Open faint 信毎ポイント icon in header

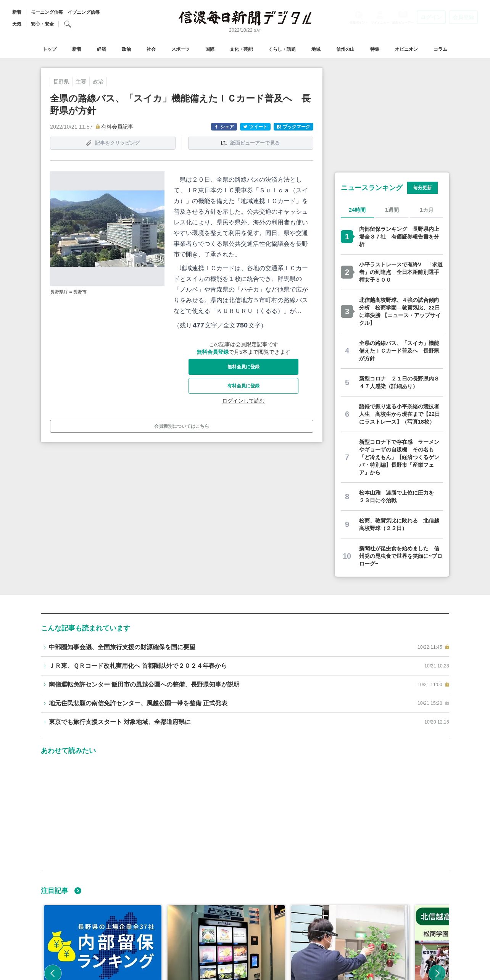[x=359, y=17]
